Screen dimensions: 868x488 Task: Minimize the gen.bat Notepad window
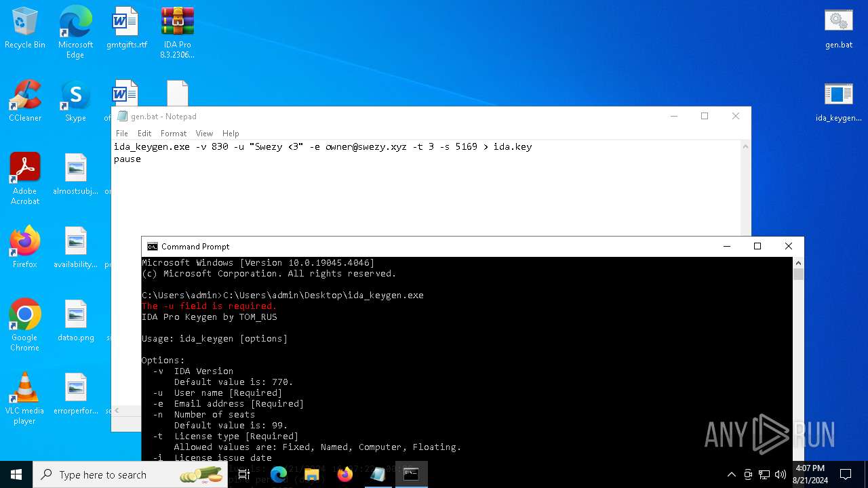(674, 116)
